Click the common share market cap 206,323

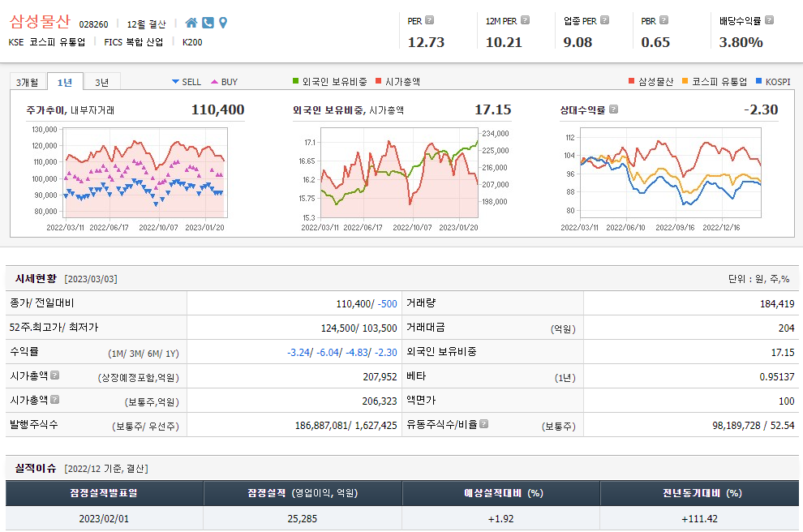380,401
